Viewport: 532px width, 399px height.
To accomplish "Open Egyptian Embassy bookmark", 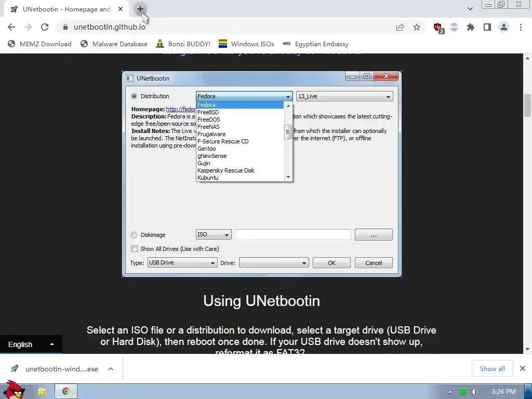I will tap(316, 44).
